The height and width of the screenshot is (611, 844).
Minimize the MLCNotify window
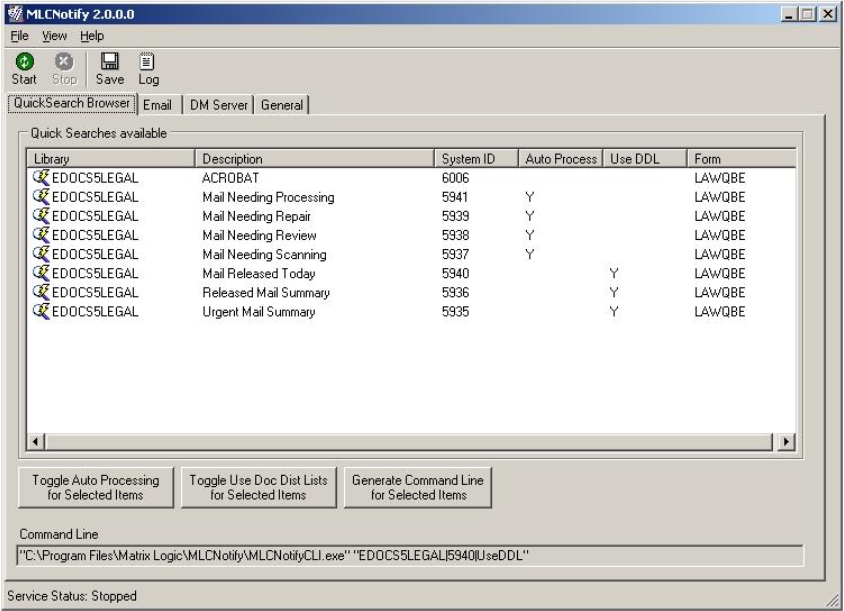click(x=789, y=14)
